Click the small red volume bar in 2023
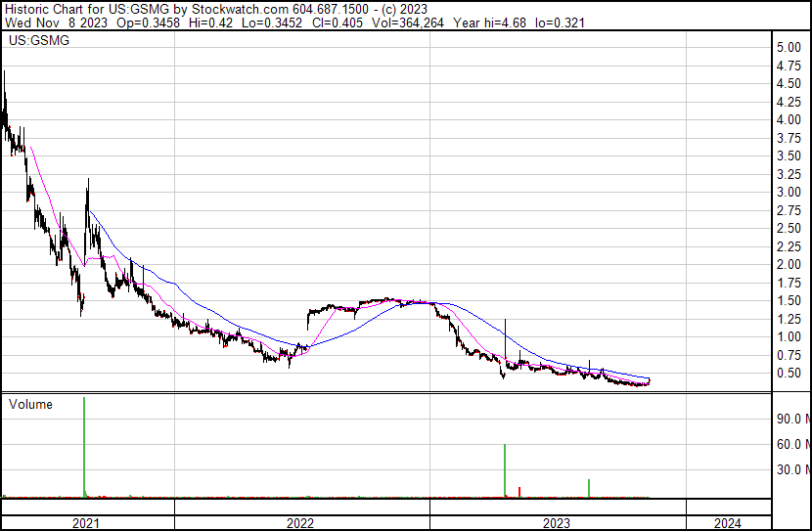The width and height of the screenshot is (812, 531). (519, 491)
